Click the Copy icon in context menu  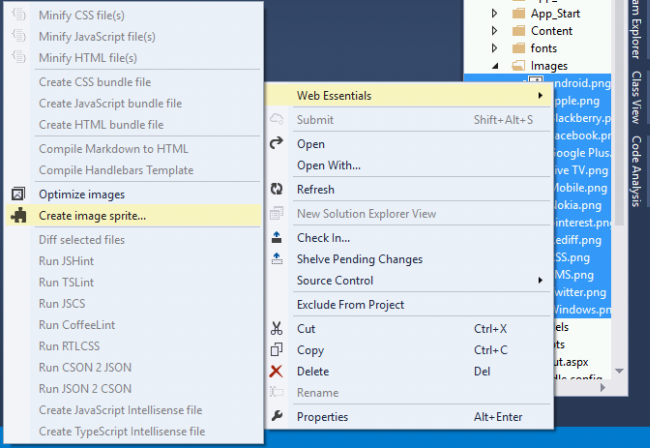click(277, 350)
